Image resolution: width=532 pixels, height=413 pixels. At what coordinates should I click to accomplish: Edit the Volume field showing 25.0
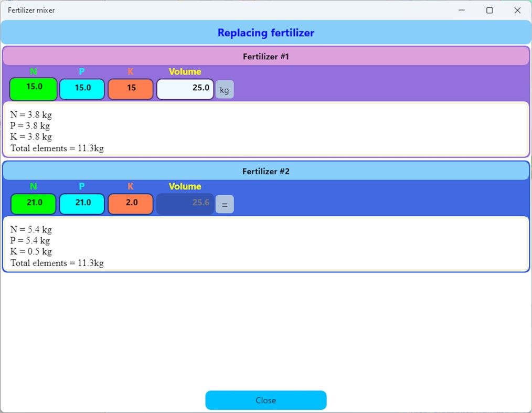pyautogui.click(x=185, y=89)
